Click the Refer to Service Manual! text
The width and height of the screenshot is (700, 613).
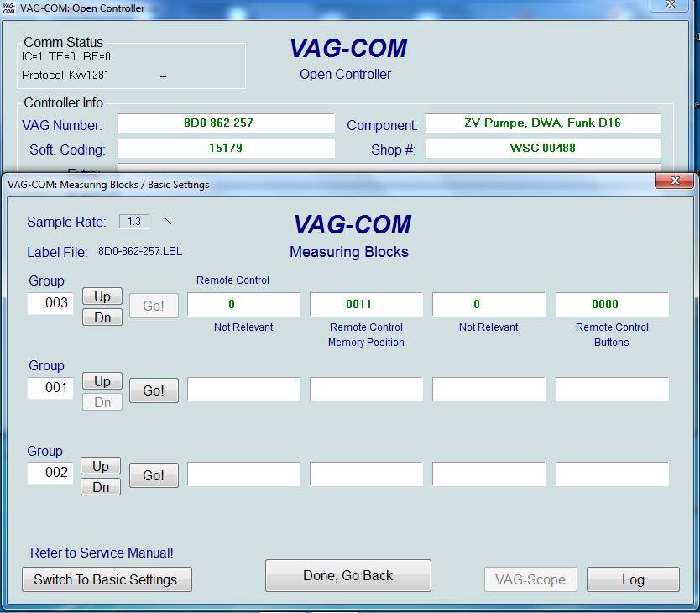tap(102, 553)
